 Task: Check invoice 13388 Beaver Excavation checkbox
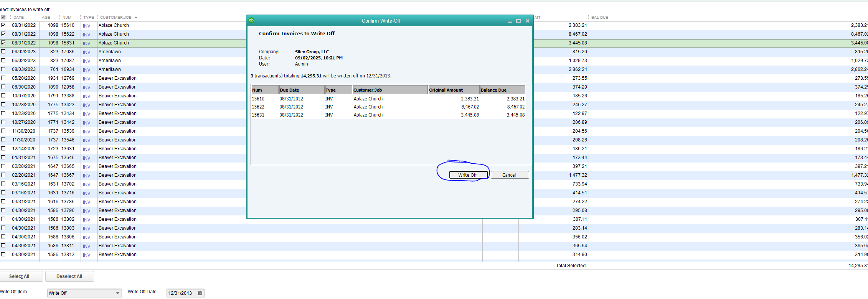point(3,96)
